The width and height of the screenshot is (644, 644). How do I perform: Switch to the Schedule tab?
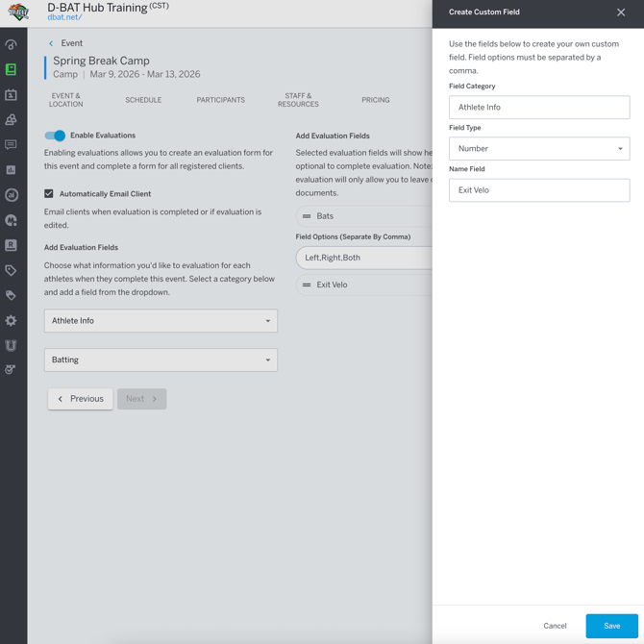click(x=143, y=100)
